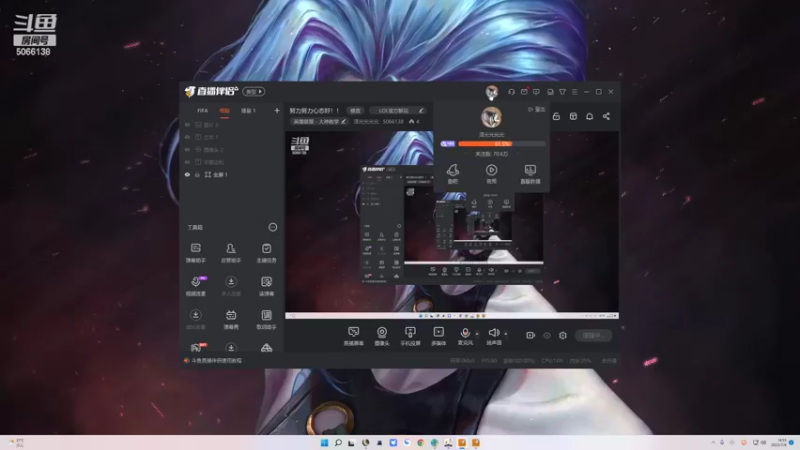Open the 主播任务 streamer tasks tool
800x450 pixels.
point(266,253)
